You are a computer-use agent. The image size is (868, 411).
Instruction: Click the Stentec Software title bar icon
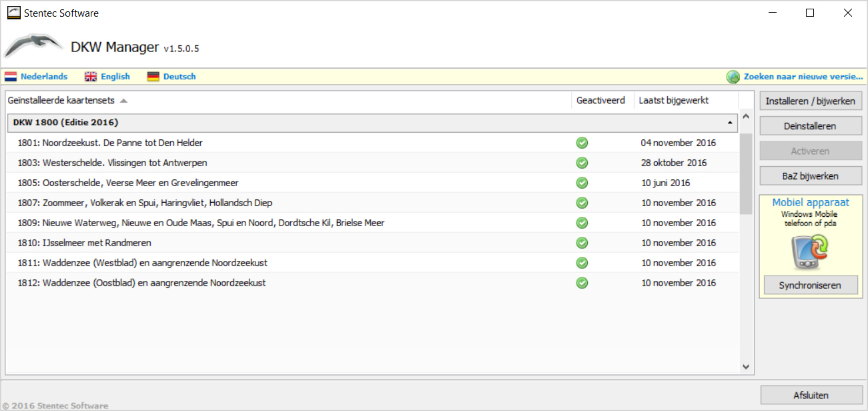13,13
